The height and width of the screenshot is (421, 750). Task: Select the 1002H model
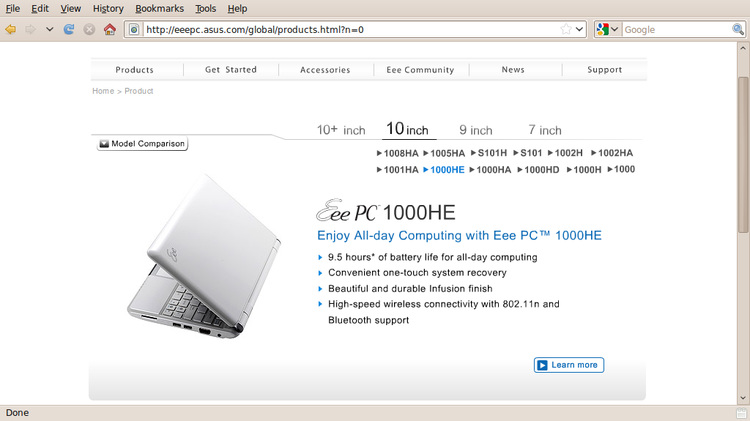click(x=565, y=153)
